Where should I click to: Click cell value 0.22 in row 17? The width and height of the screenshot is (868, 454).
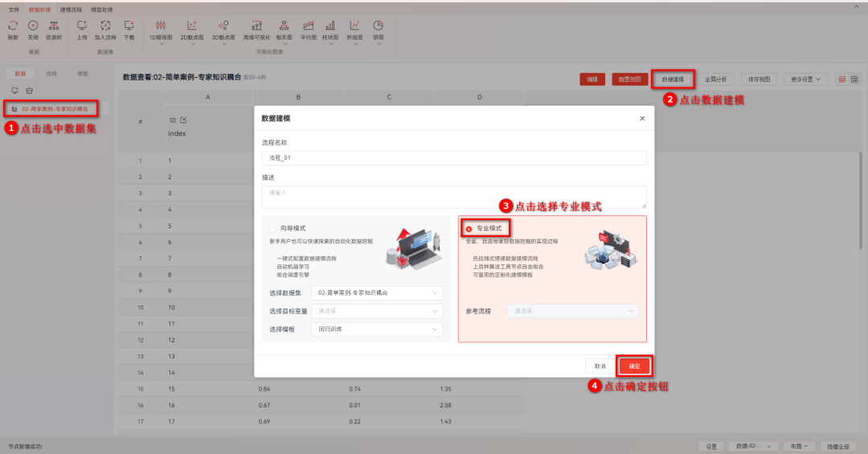(355, 422)
